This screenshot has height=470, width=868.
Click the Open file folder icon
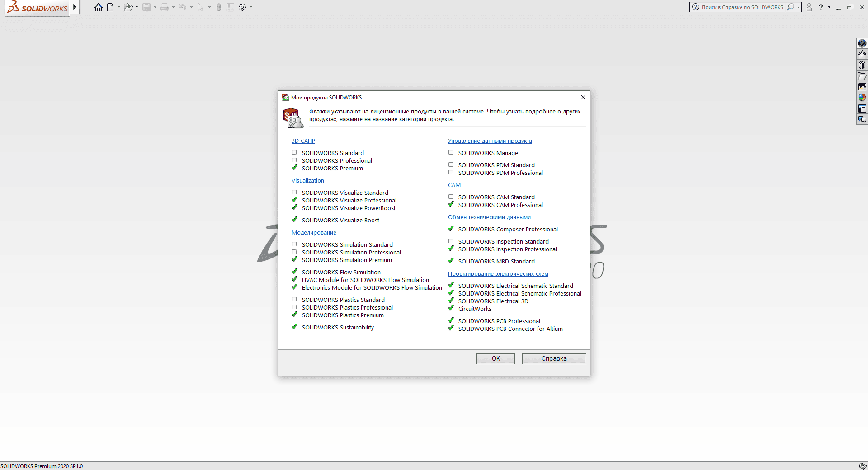click(x=128, y=7)
